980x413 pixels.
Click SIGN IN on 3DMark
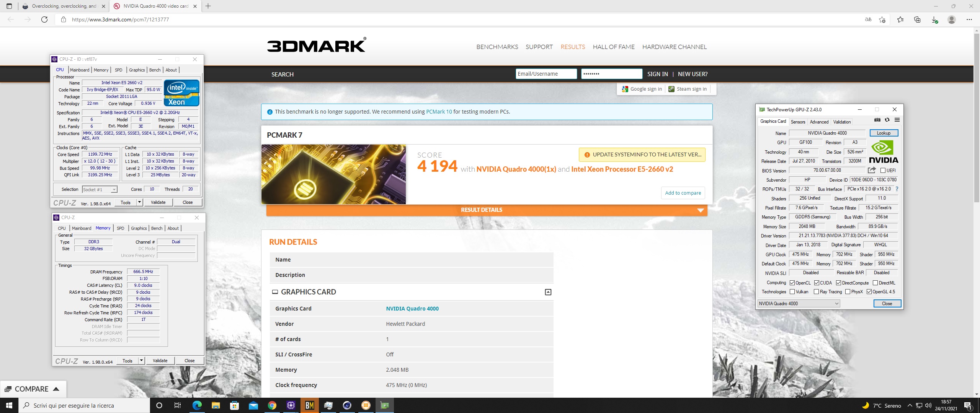[658, 74]
